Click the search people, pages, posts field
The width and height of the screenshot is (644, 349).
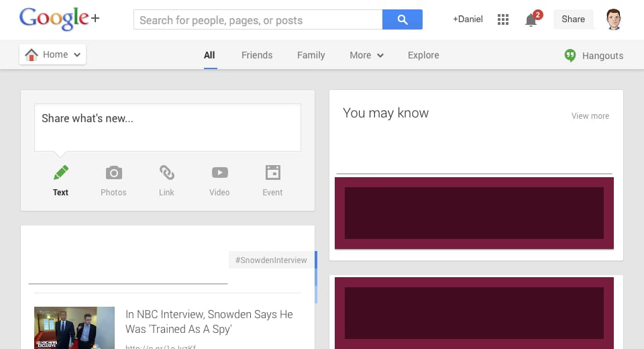coord(258,19)
